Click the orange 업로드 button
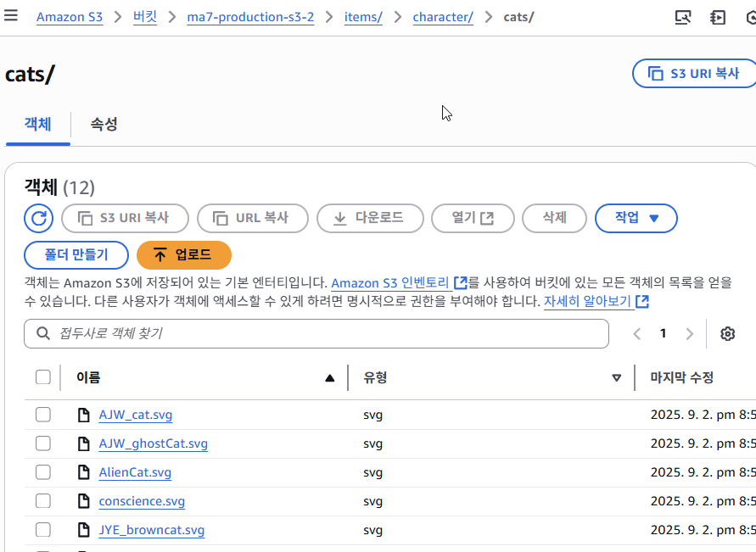The image size is (756, 552). tap(183, 255)
